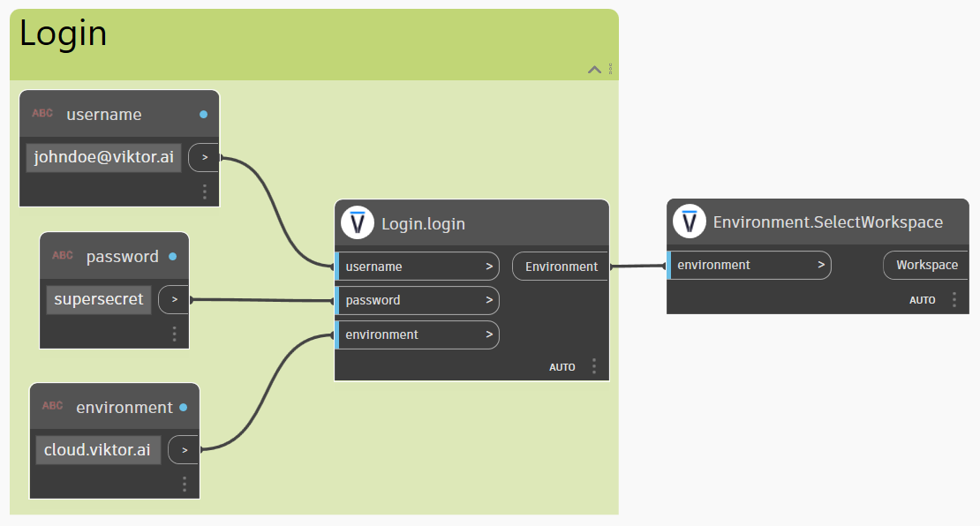
Task: Click the ABC string icon on password node
Action: [x=63, y=256]
